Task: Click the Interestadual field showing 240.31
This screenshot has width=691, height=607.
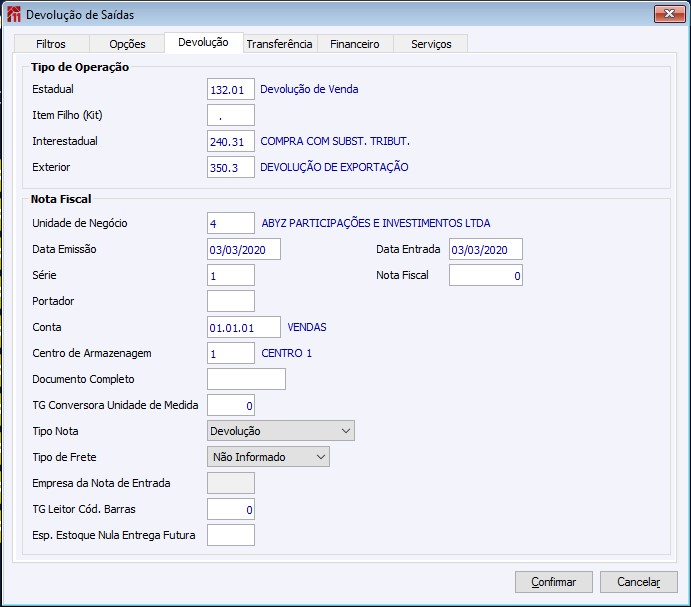Action: (231, 142)
